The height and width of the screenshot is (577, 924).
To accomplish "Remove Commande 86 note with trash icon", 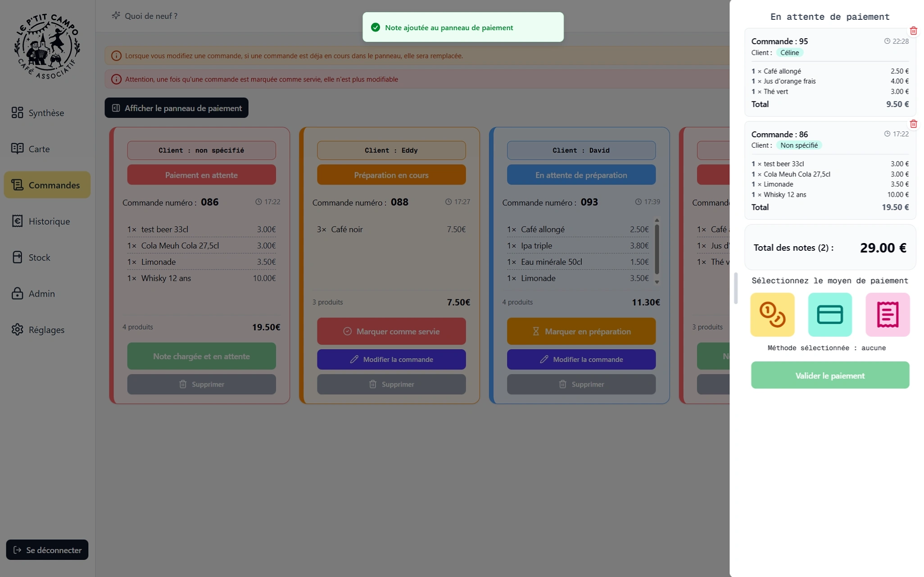I will coord(913,124).
